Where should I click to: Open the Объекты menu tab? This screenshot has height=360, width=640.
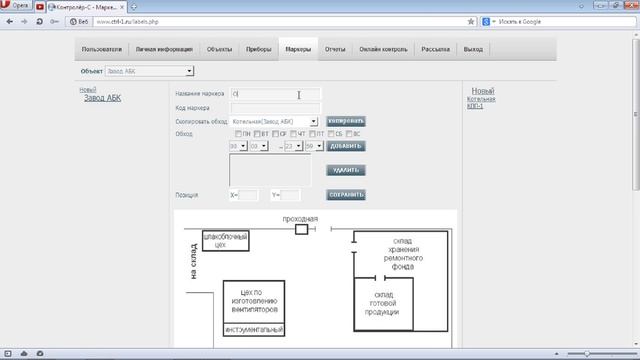pos(219,49)
